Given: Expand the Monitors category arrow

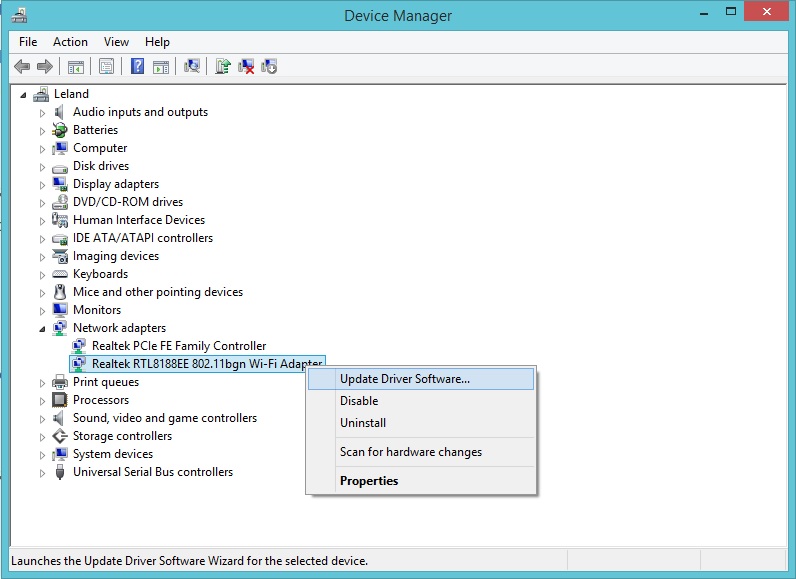Looking at the screenshot, I should point(42,311).
